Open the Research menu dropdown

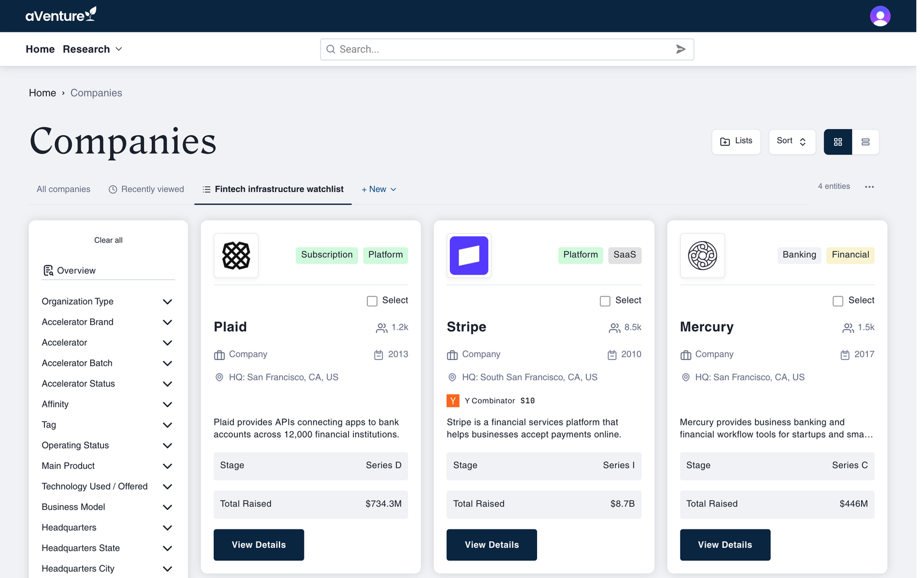[x=92, y=49]
